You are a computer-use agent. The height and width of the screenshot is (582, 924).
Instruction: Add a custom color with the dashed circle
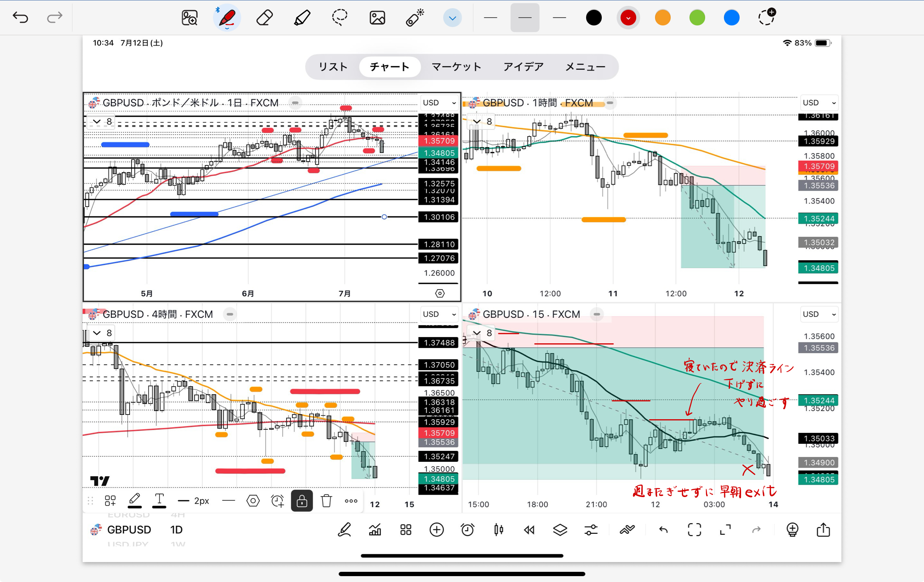766,17
